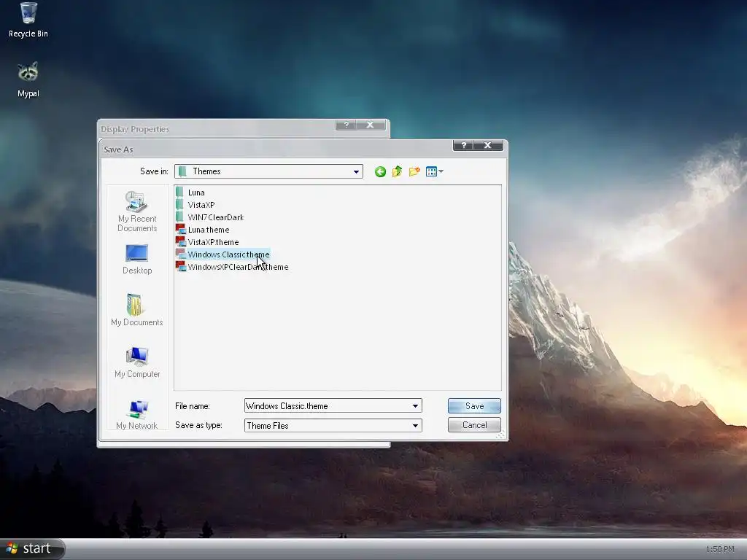Open My Documents in places bar
This screenshot has height=560, width=747.
tap(136, 310)
